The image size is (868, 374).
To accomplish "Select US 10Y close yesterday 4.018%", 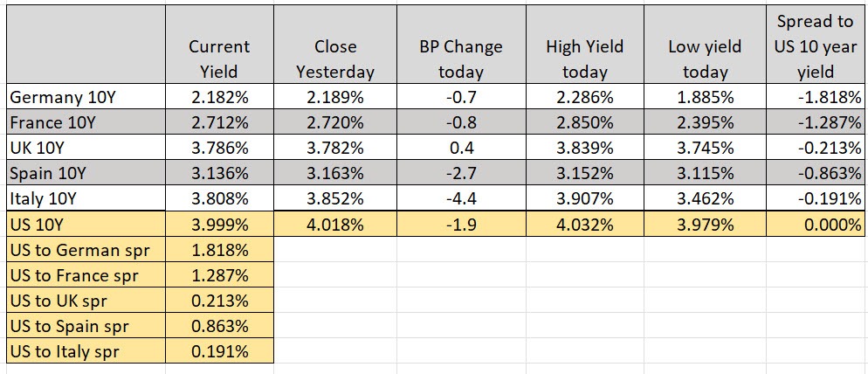I will [x=334, y=224].
